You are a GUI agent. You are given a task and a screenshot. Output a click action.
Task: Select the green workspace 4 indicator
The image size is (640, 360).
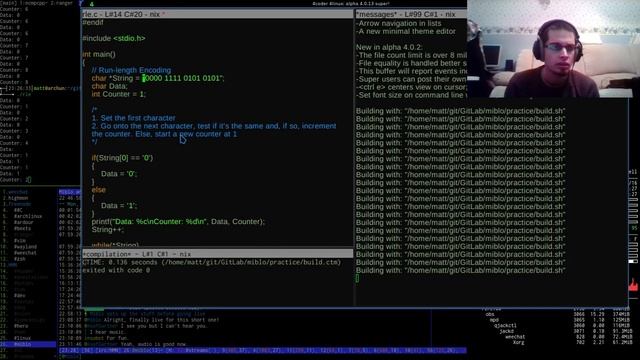pyautogui.click(x=91, y=4)
